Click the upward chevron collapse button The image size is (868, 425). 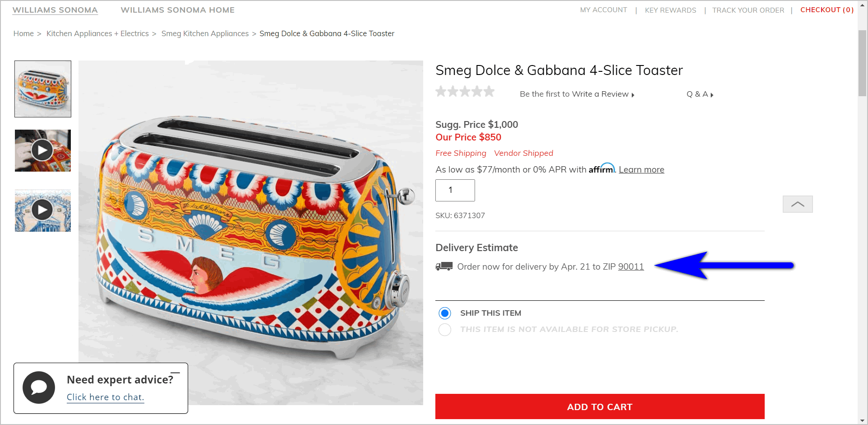coord(797,204)
